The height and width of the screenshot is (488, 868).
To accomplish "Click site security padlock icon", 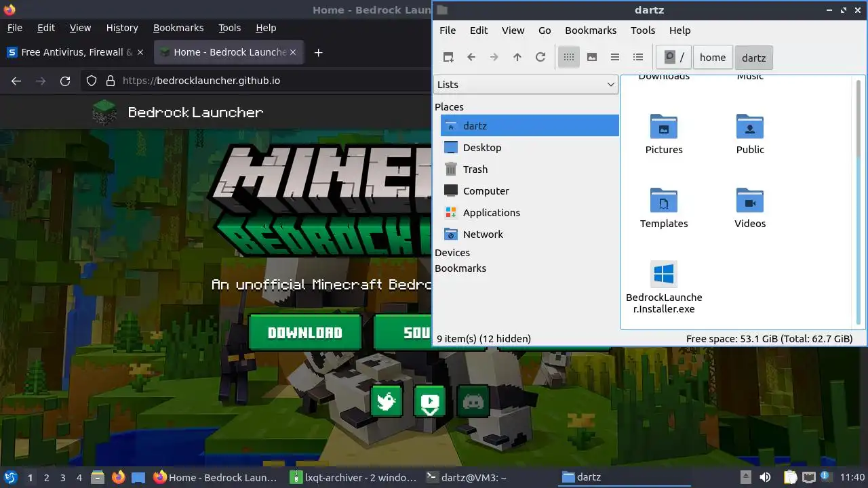I will (110, 81).
